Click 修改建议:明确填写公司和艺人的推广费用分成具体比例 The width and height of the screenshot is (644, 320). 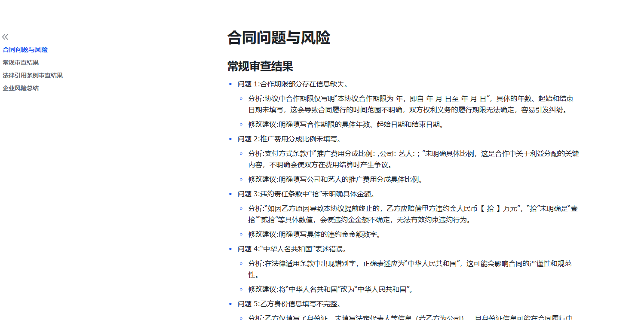click(335, 179)
